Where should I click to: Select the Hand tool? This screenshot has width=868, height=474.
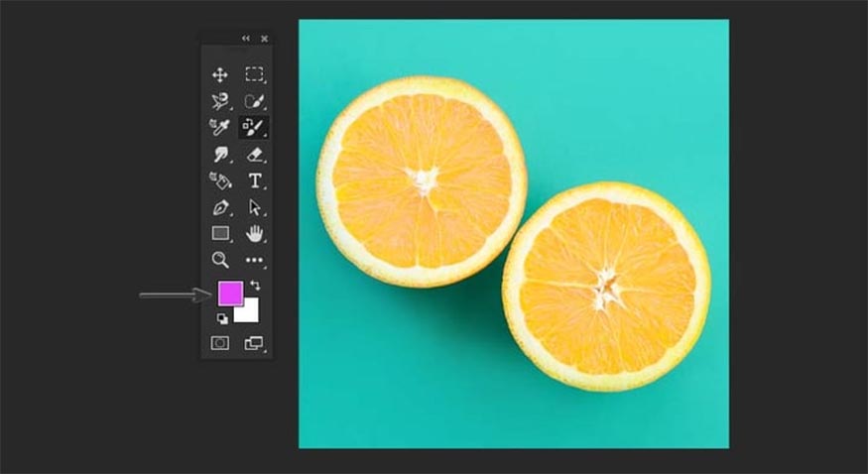pos(254,233)
